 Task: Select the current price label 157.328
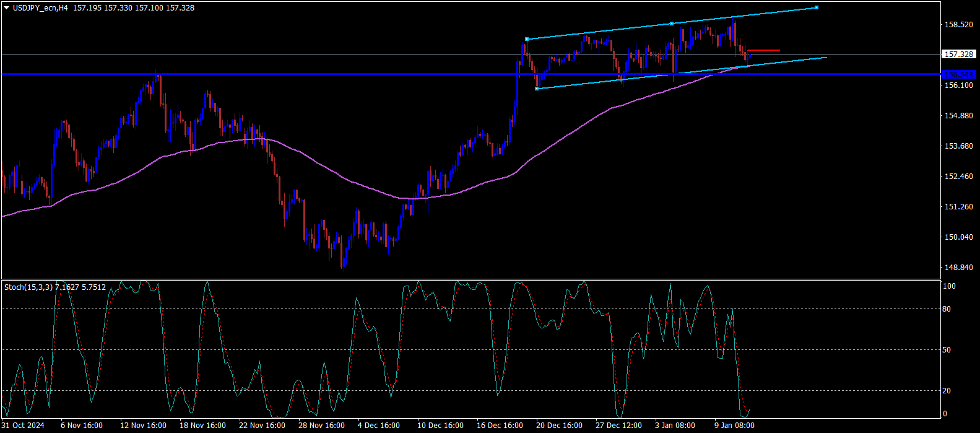(x=959, y=55)
